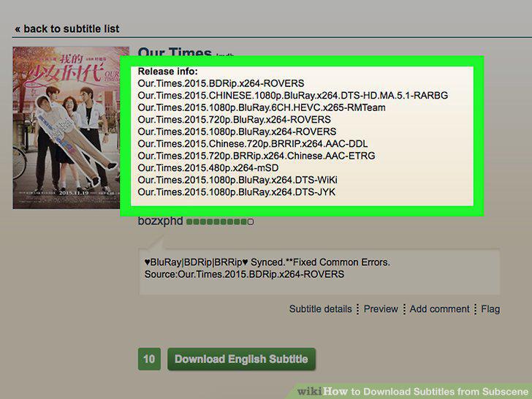Click Download English Subtitle button

(241, 359)
